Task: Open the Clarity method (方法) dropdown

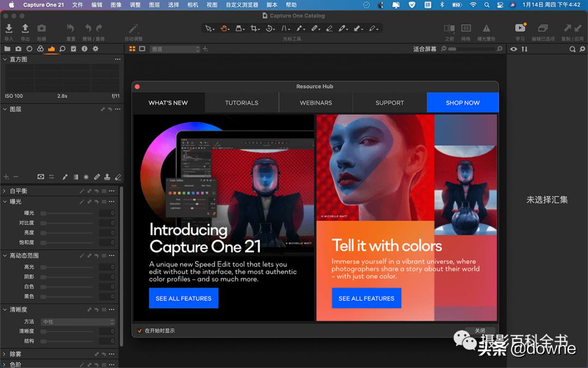Action: point(78,322)
